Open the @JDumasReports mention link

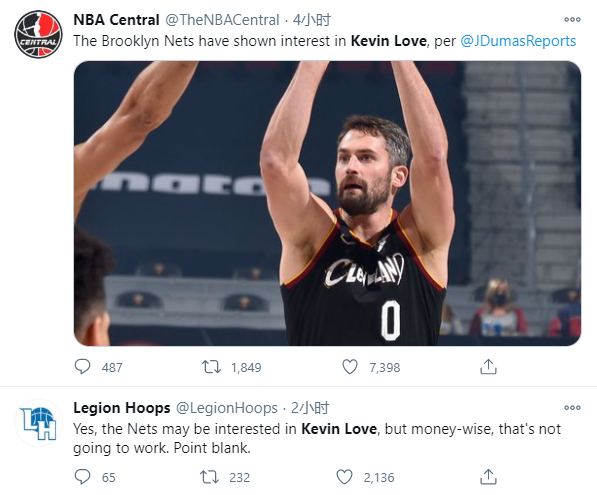[x=518, y=41]
